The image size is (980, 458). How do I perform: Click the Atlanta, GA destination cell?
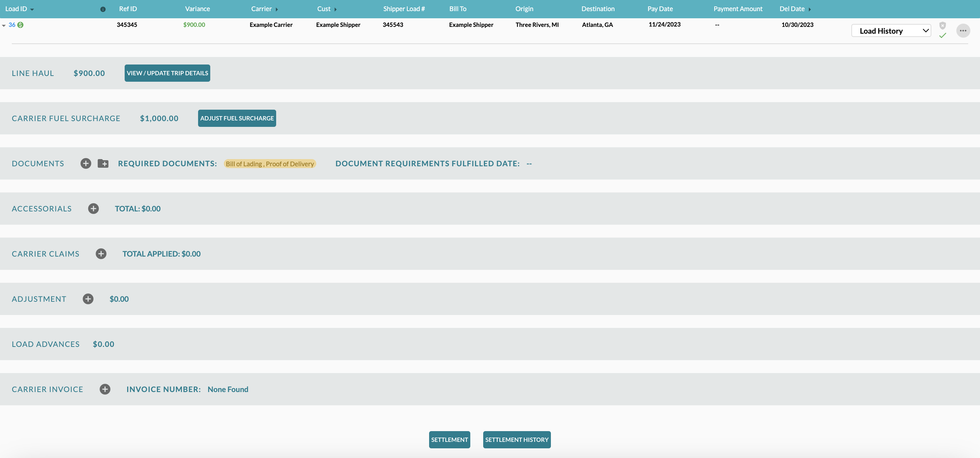pos(597,25)
